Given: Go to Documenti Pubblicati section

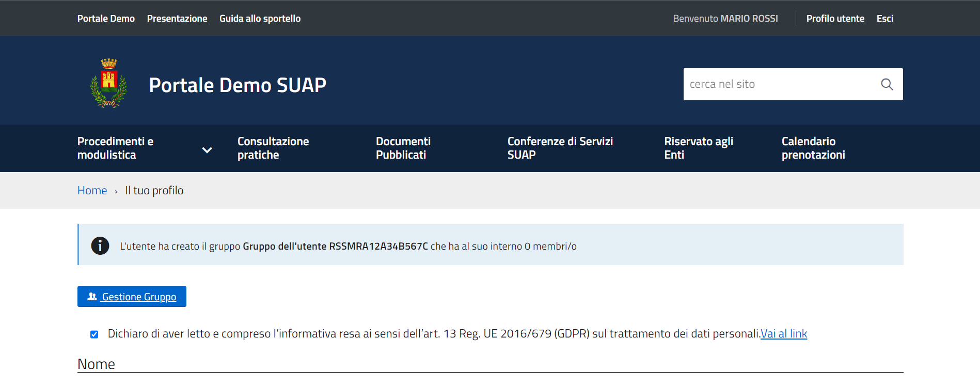Looking at the screenshot, I should [x=403, y=148].
